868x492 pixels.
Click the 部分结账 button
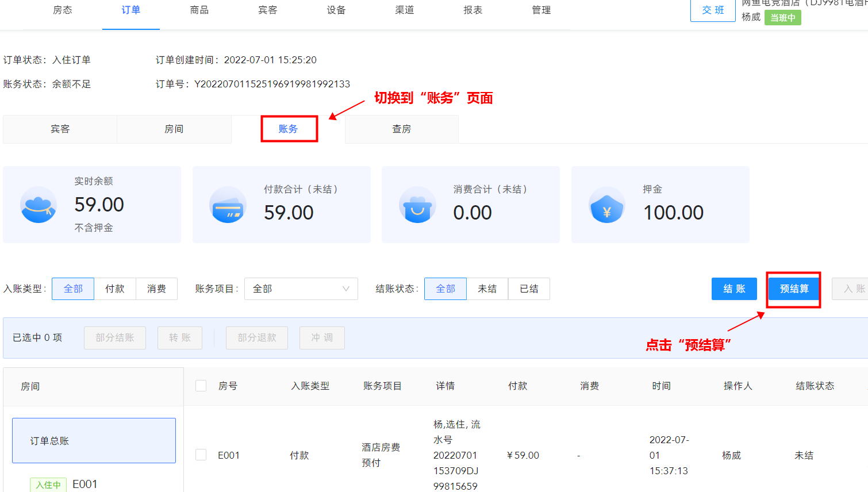115,338
